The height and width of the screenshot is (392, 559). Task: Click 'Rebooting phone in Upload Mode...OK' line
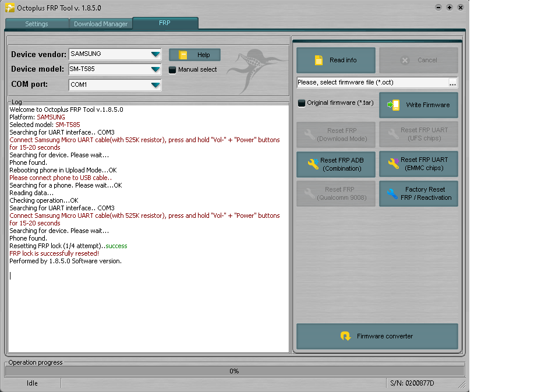coord(63,170)
